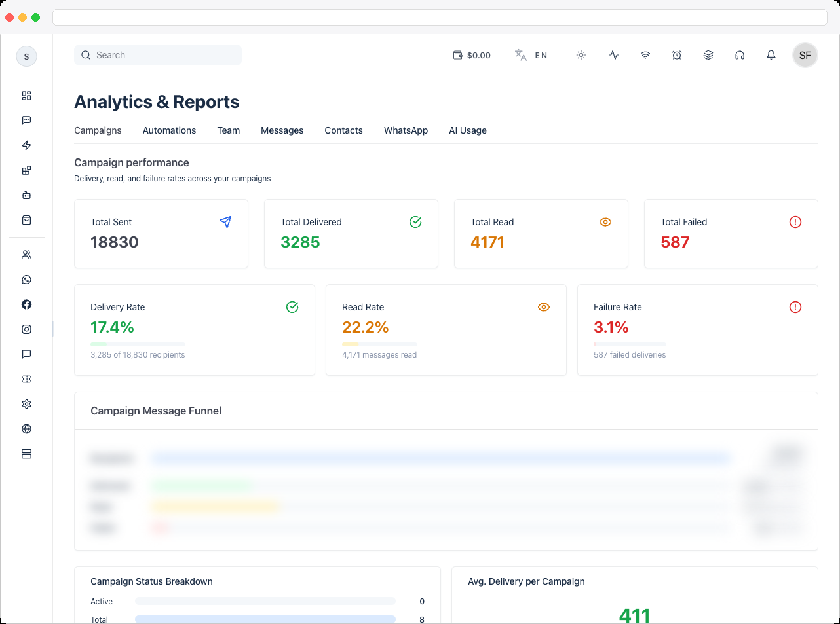
Task: Click the alert icon on Failure Rate card
Action: point(795,307)
